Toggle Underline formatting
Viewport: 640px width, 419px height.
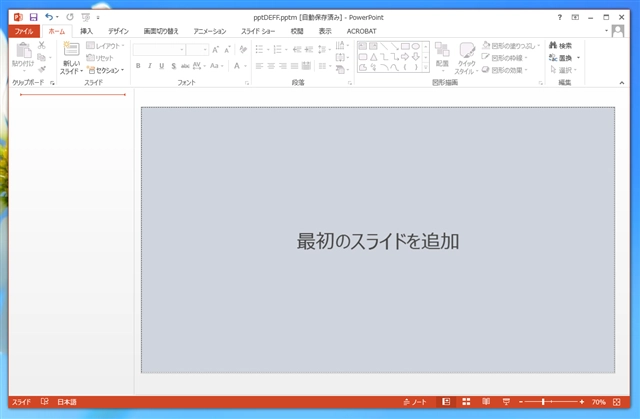coord(162,66)
